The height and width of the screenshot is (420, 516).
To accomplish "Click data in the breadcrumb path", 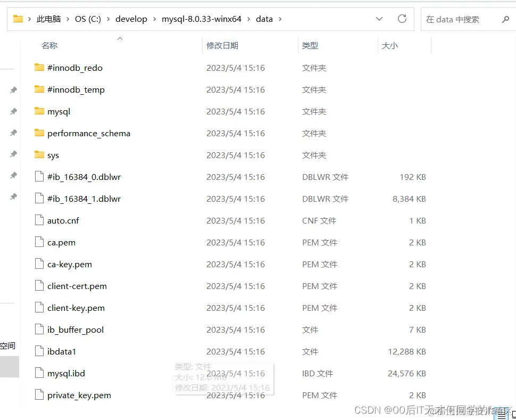I will coord(264,19).
